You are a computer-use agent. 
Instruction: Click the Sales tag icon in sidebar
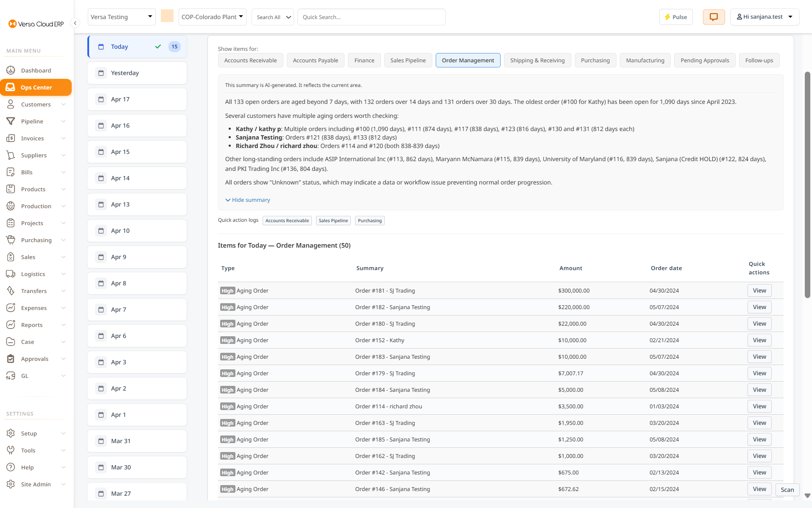pyautogui.click(x=11, y=257)
